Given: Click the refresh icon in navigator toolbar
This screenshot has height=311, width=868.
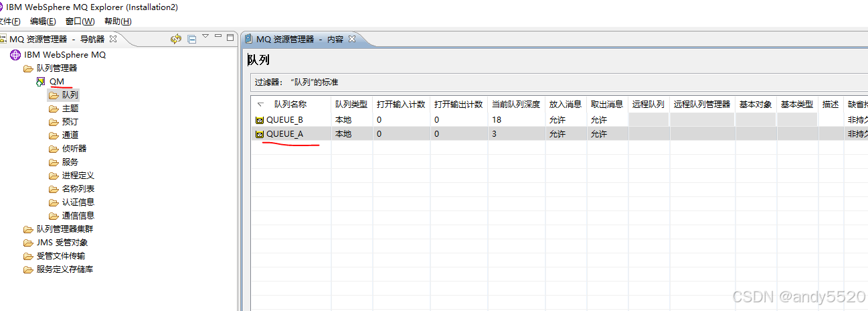Looking at the screenshot, I should pyautogui.click(x=176, y=39).
